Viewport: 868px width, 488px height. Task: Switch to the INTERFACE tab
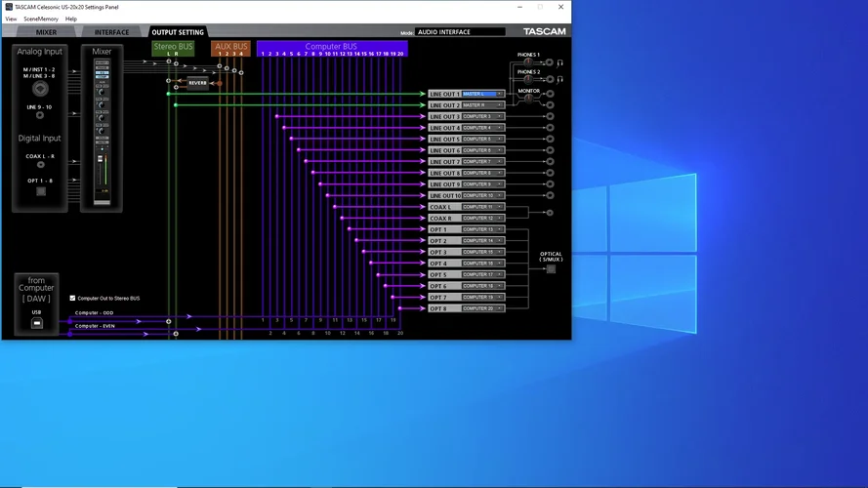point(111,32)
